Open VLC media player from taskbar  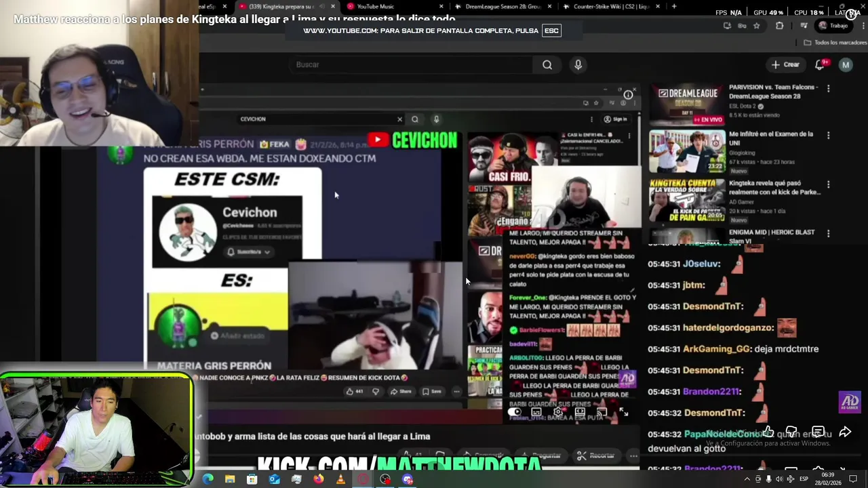tap(340, 479)
